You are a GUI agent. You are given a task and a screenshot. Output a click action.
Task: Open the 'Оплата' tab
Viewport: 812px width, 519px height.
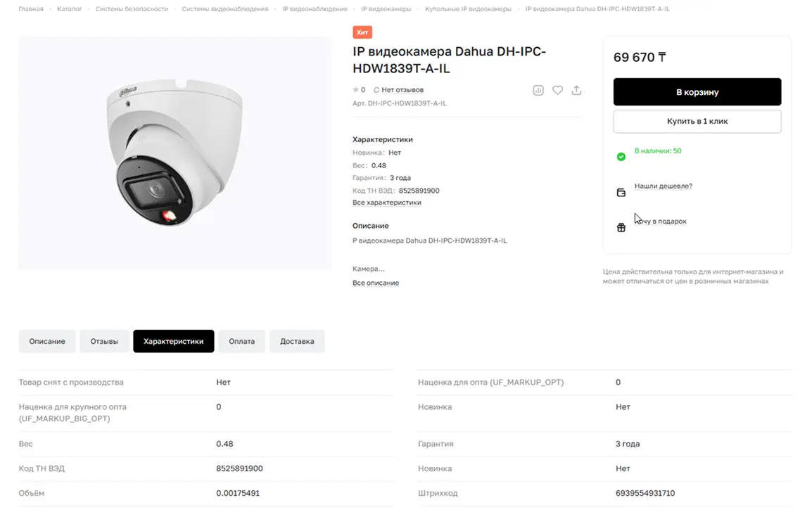241,341
